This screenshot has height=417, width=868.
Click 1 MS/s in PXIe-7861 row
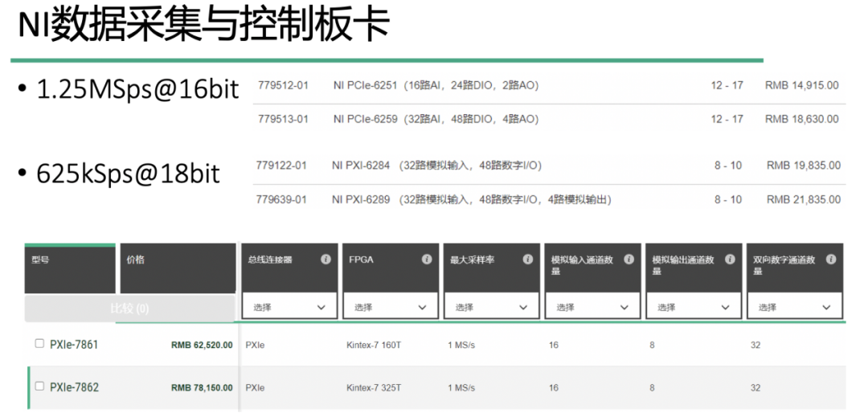tap(461, 345)
